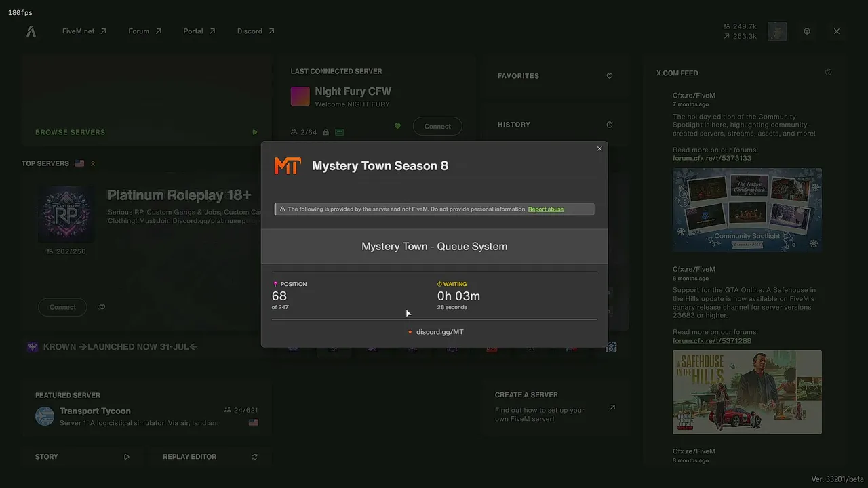Click the Night Fury CFW server icon
868x488 pixels.
click(300, 96)
